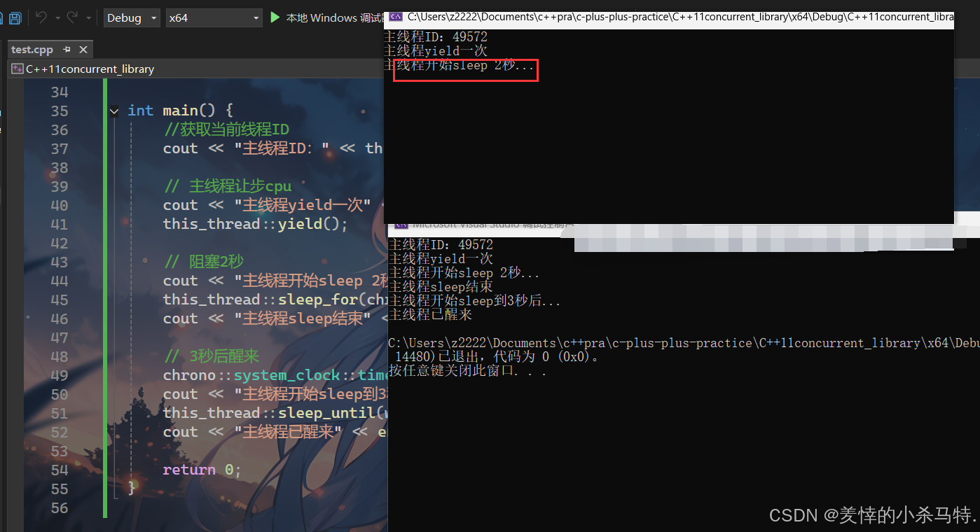Pin the test.cpp tab

67,50
